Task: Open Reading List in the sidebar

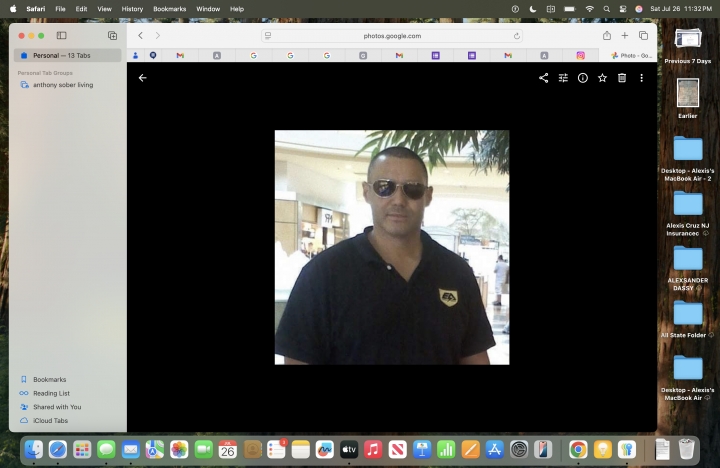Action: (x=51, y=393)
